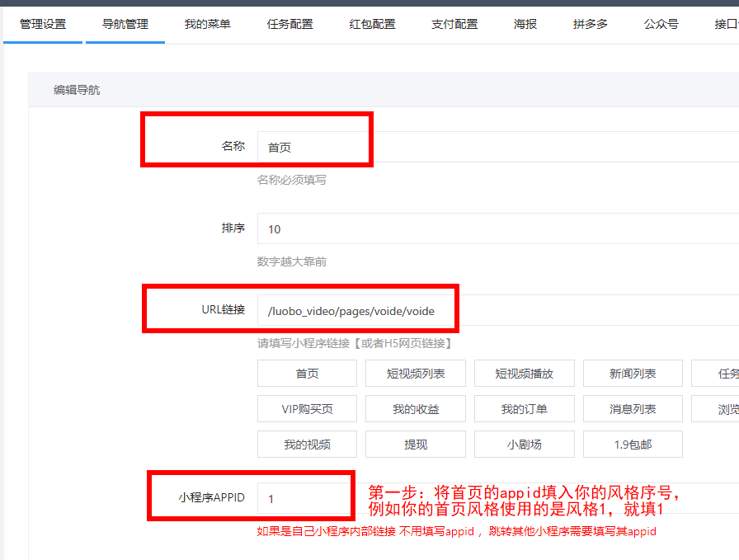Select the 短视频播放 link preset

524,374
